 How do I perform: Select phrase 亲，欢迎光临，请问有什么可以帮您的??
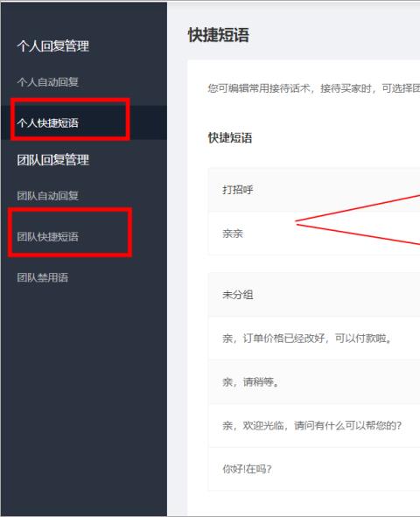pyautogui.click(x=314, y=426)
